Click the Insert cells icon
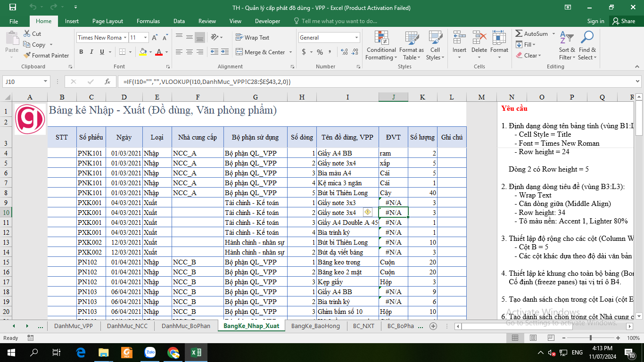Viewport: 644px width, 362px height. (x=459, y=38)
